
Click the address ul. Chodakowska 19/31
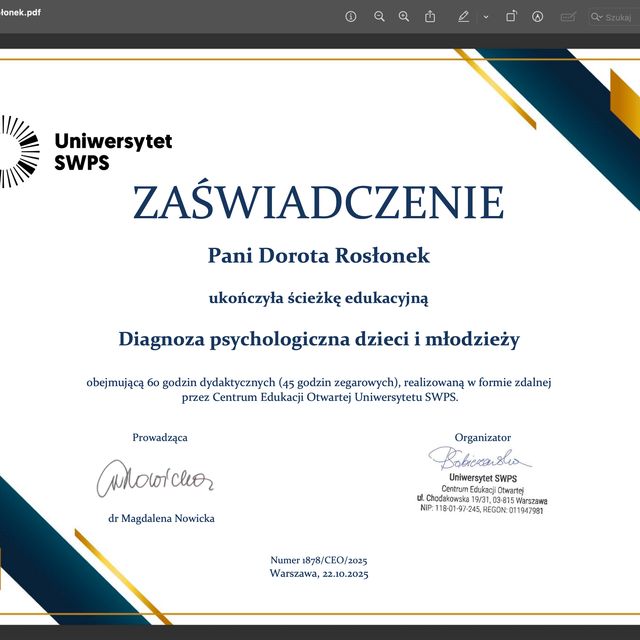tap(482, 500)
